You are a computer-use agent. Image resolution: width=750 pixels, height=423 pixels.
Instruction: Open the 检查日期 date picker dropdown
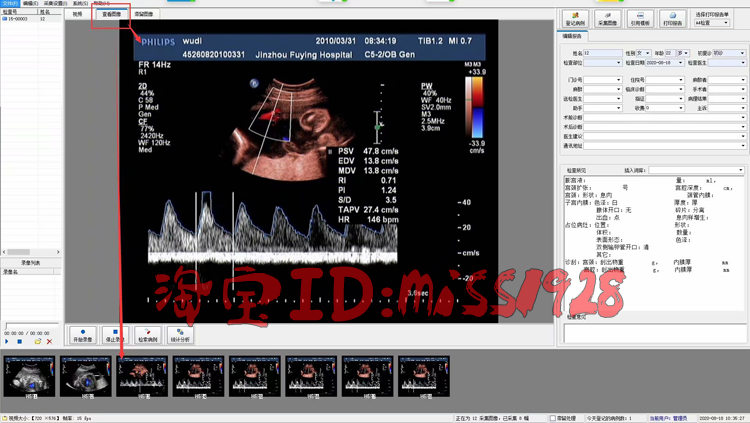tap(681, 63)
